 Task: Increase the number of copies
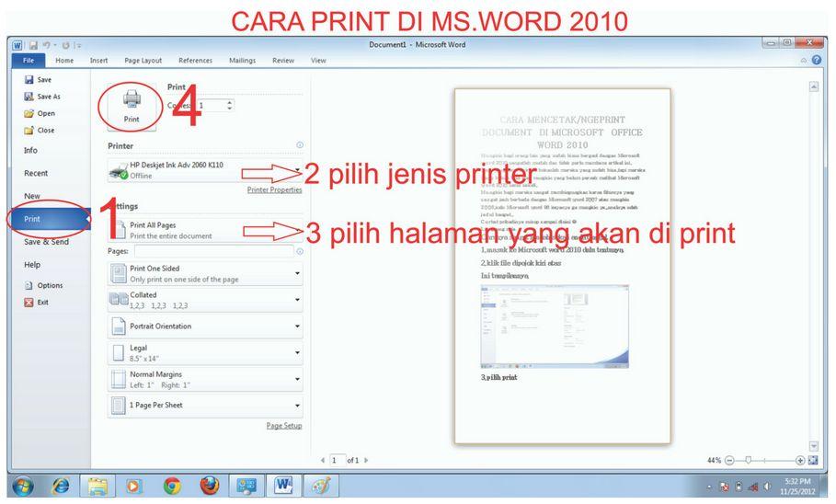point(230,102)
